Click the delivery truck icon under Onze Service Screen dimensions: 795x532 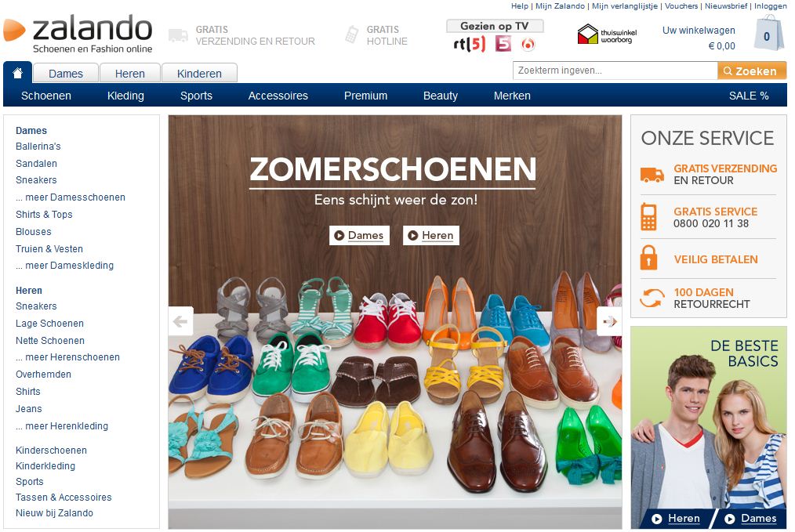pyautogui.click(x=652, y=175)
